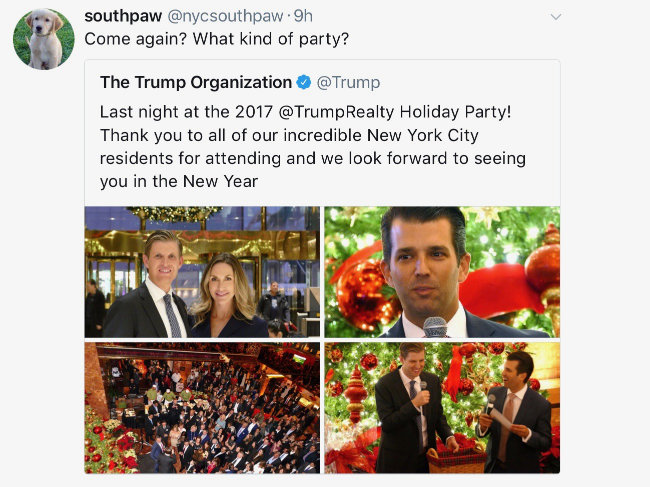The image size is (650, 487).
Task: Open the golden puppy profile avatar
Action: pos(44,39)
